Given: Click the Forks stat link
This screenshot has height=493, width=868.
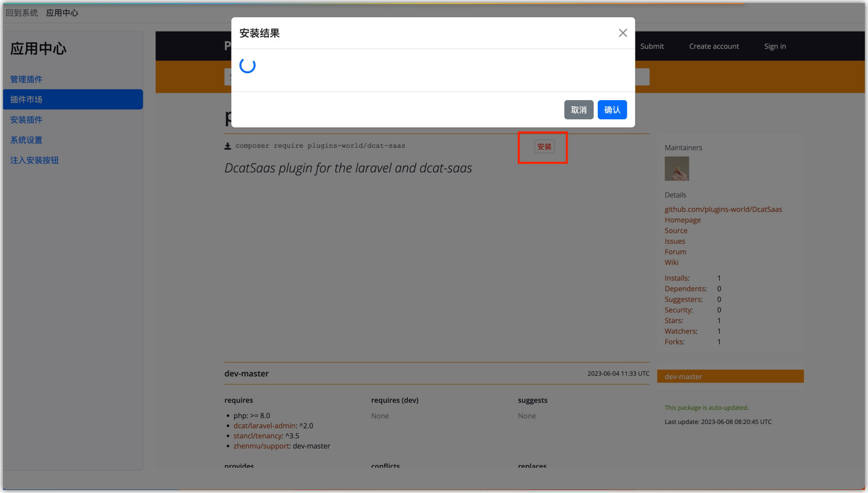Looking at the screenshot, I should tap(674, 342).
